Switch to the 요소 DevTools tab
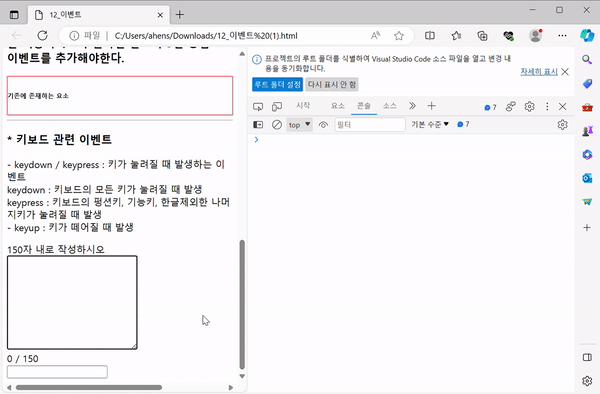 point(338,106)
